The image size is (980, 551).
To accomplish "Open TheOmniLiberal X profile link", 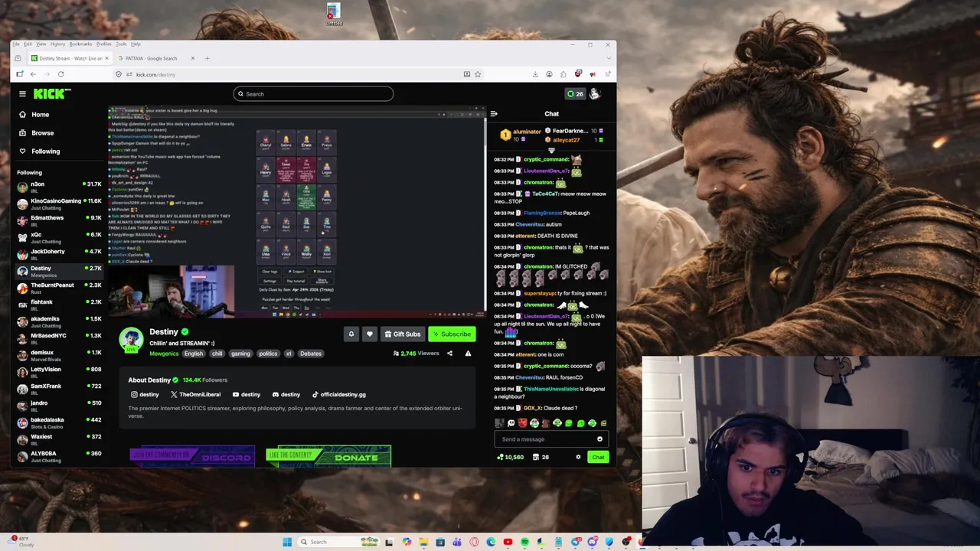I will click(195, 395).
